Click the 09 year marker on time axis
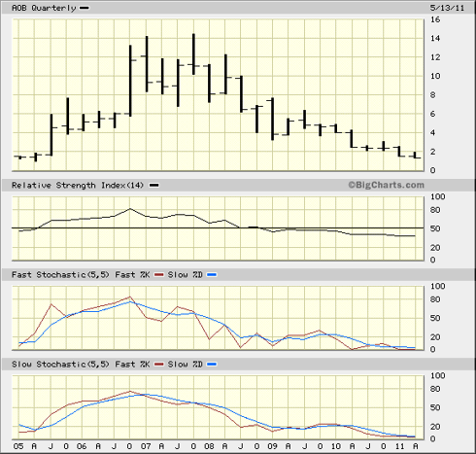 pos(272,446)
